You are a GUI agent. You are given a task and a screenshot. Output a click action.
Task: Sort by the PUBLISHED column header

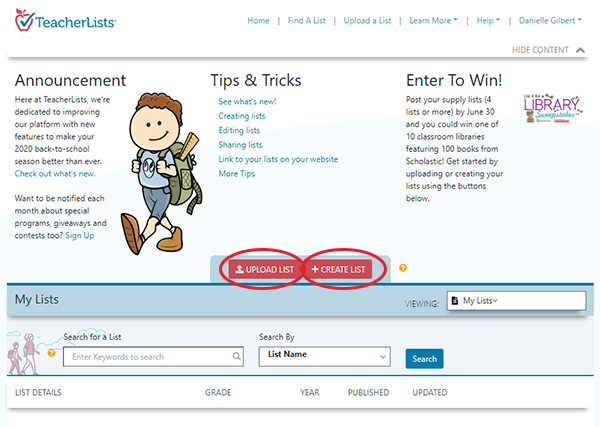coord(368,393)
